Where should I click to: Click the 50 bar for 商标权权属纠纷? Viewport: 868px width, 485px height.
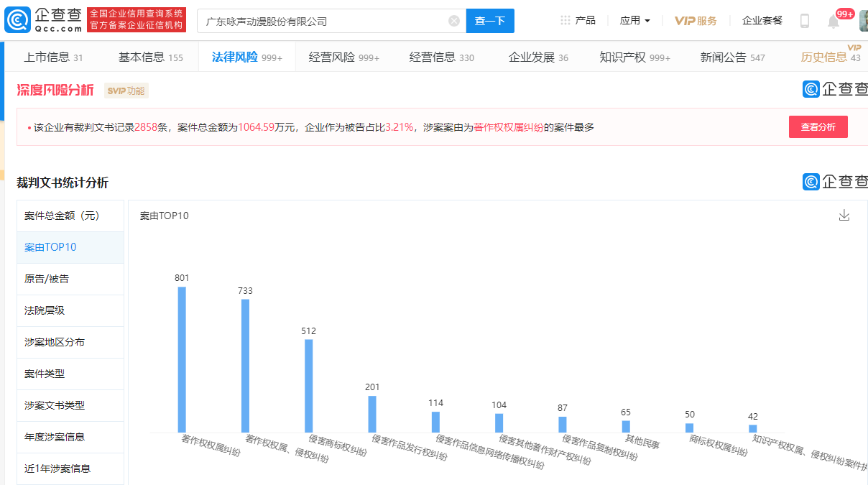tap(689, 428)
